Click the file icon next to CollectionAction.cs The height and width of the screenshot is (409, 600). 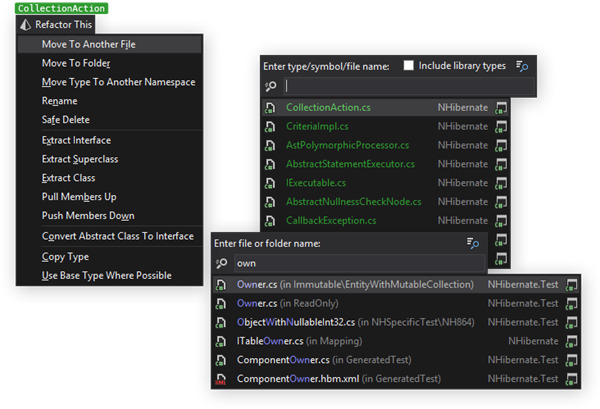pos(270,107)
